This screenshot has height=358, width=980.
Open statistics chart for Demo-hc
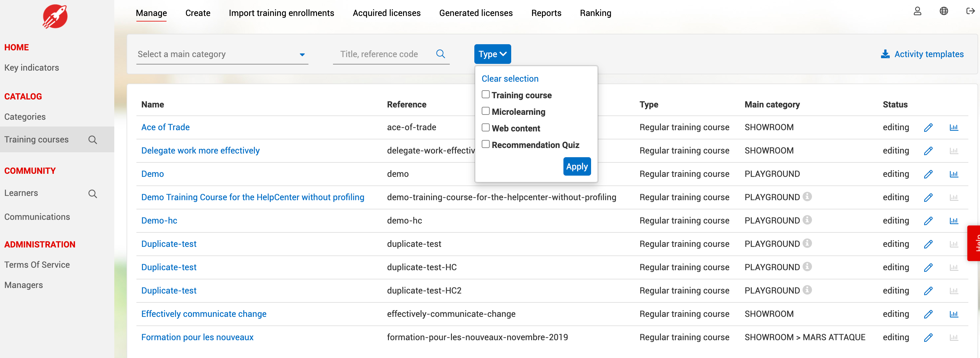pos(953,221)
